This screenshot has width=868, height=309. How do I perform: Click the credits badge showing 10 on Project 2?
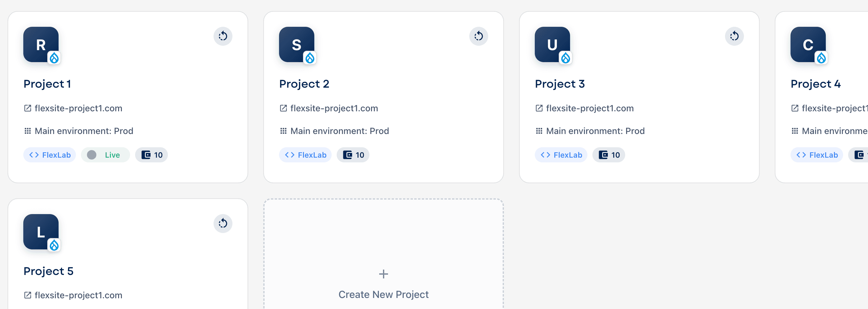pos(353,155)
